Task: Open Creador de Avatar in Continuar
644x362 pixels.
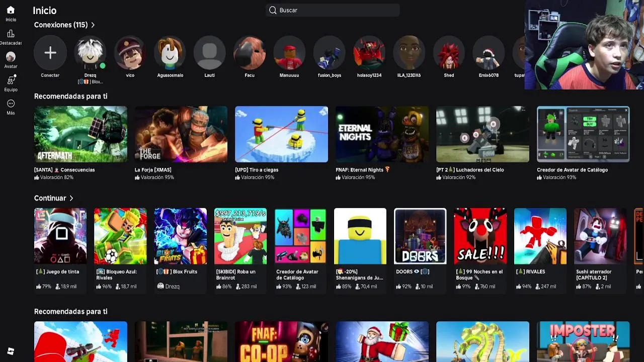Action: click(300, 236)
